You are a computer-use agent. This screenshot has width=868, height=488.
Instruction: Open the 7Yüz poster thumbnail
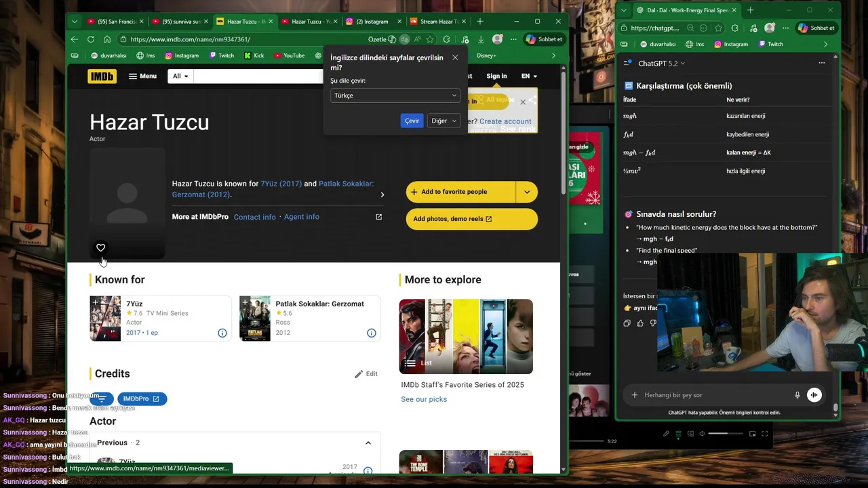point(105,319)
